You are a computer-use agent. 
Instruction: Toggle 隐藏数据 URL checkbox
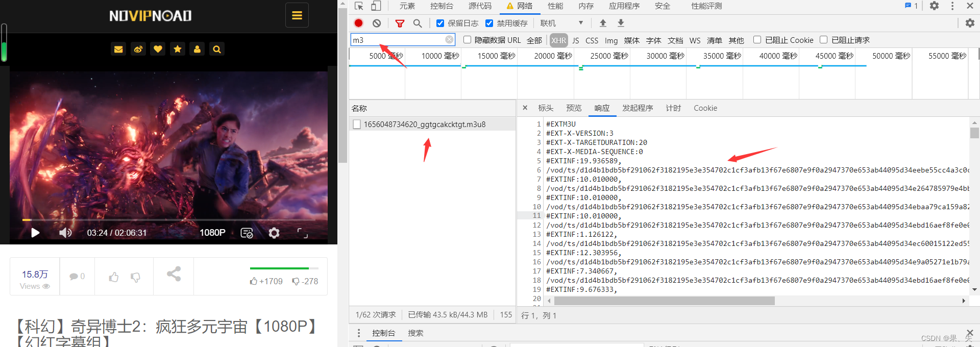click(467, 40)
